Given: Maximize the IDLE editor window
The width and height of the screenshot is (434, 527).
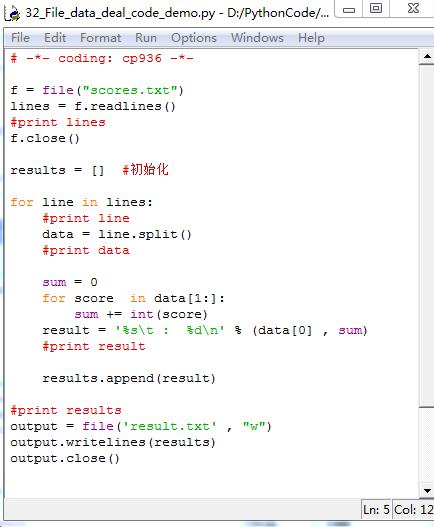Looking at the screenshot, I should tap(376, 9).
